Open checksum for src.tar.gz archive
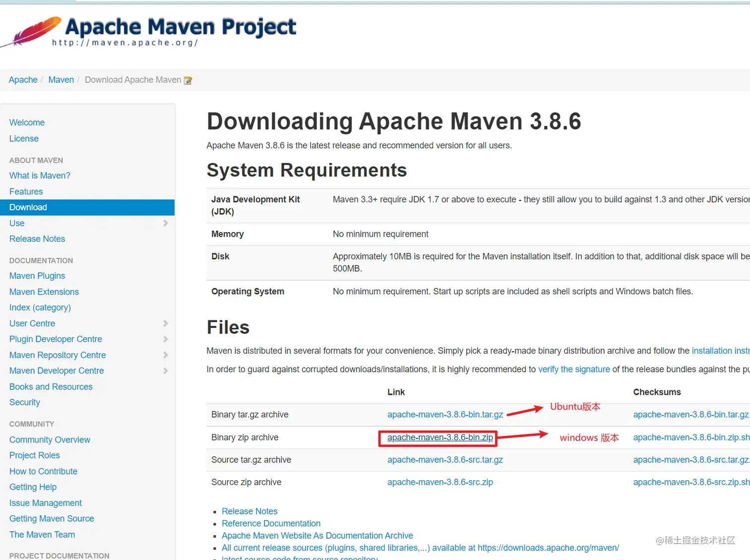The height and width of the screenshot is (560, 750). tap(691, 460)
